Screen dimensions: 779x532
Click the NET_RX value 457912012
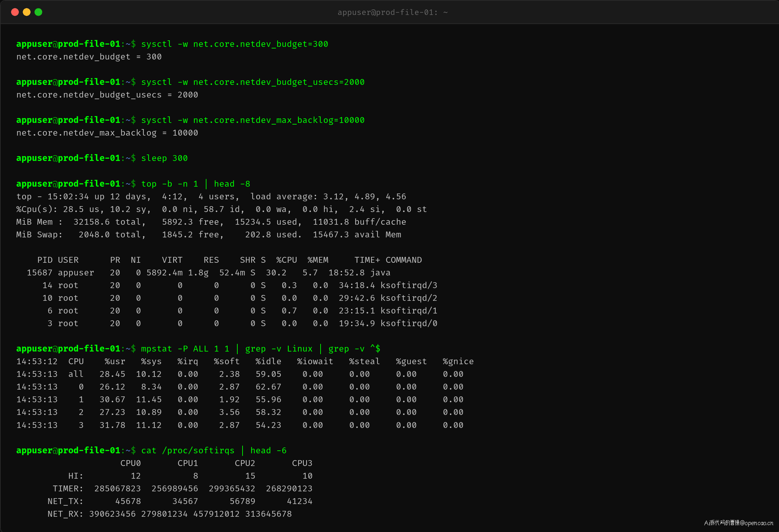click(216, 514)
